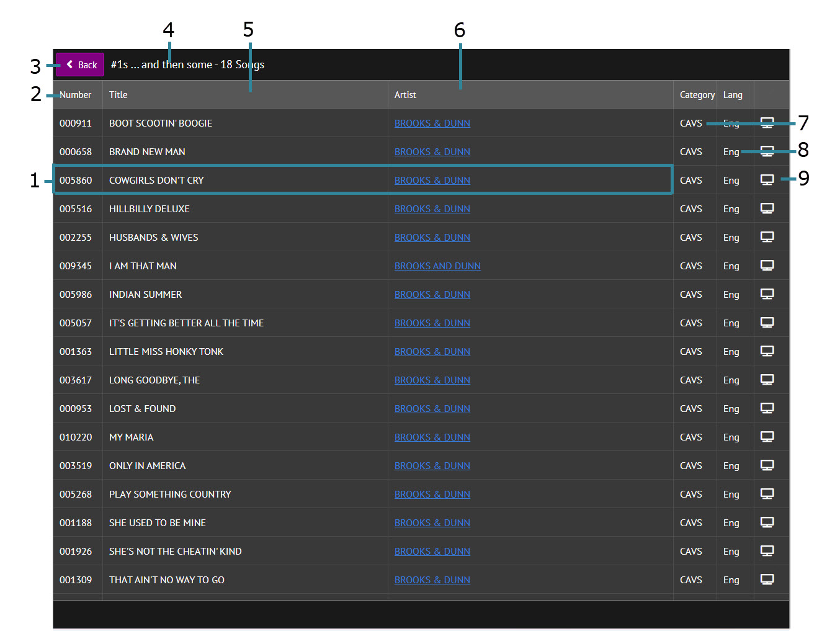Click the Lang column header
Image resolution: width=840 pixels, height=631 pixels.
733,95
